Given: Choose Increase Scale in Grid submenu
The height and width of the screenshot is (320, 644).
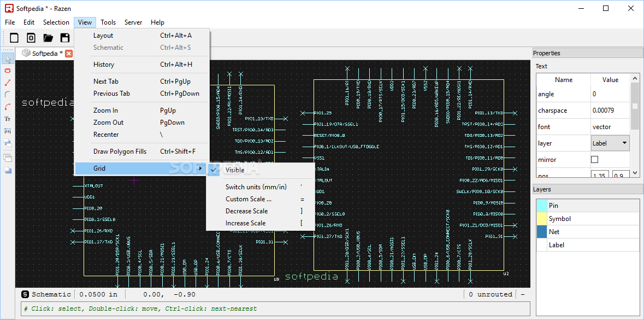Looking at the screenshot, I should point(261,223).
